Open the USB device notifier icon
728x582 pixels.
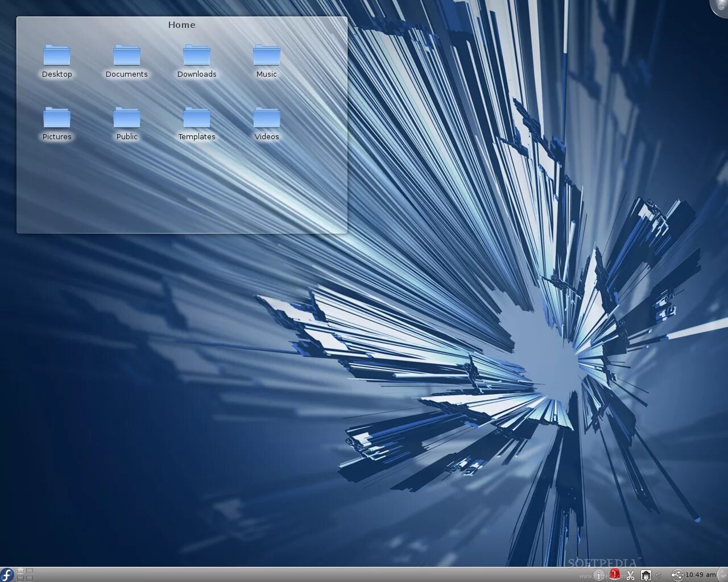point(677,575)
